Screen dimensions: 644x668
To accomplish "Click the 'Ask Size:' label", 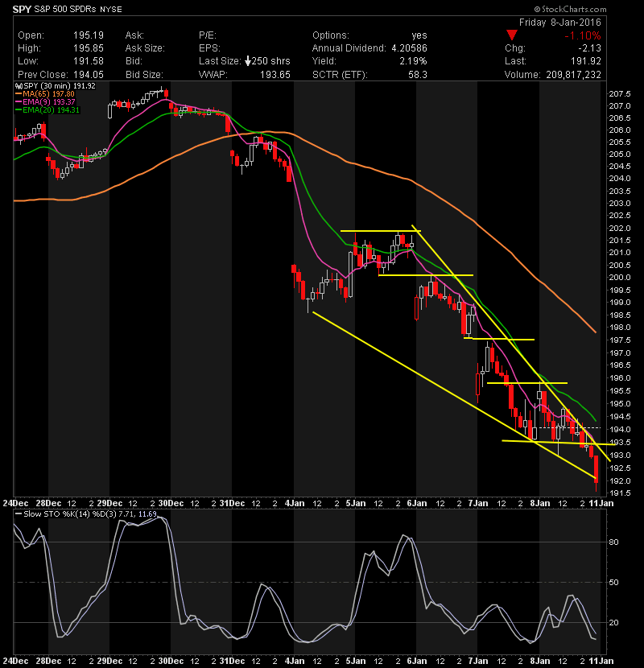I will tap(145, 48).
